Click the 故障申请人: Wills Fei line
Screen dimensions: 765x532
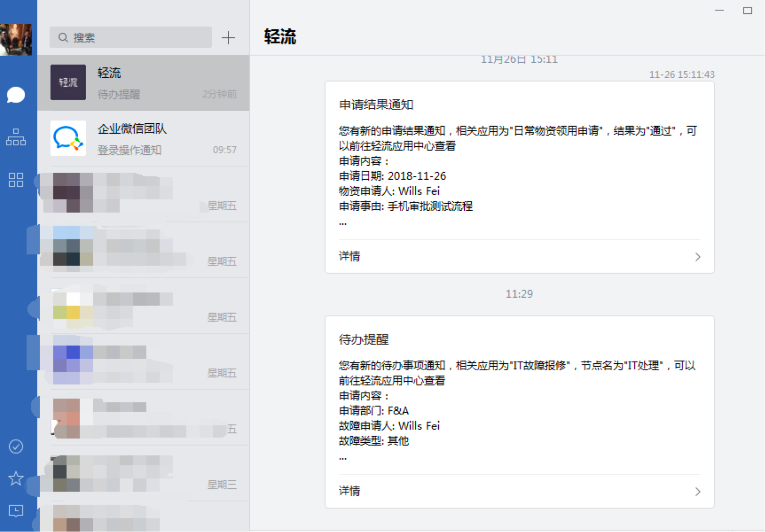389,426
